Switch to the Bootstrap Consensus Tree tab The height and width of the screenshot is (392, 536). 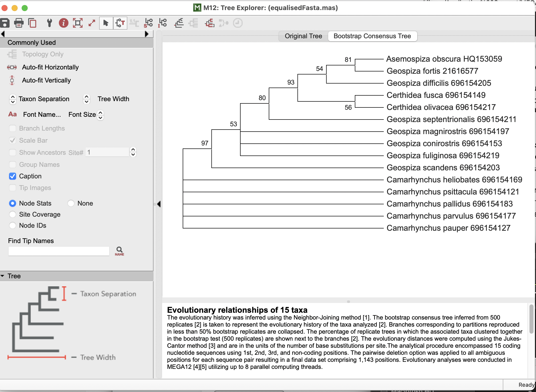(x=372, y=36)
